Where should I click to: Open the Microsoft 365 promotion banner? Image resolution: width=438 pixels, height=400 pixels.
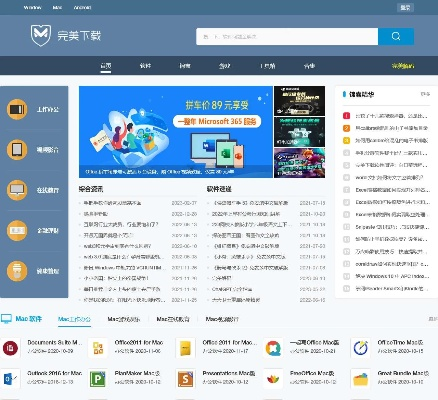176,132
